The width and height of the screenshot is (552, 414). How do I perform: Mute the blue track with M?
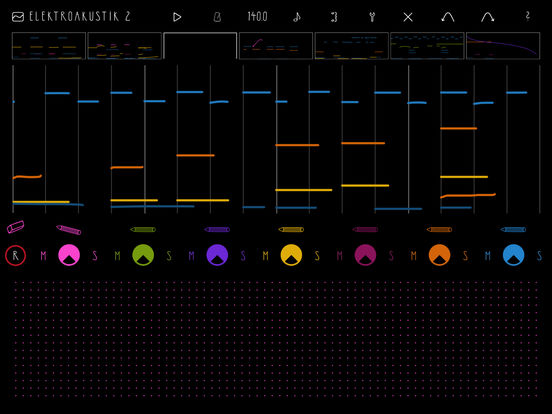point(488,256)
